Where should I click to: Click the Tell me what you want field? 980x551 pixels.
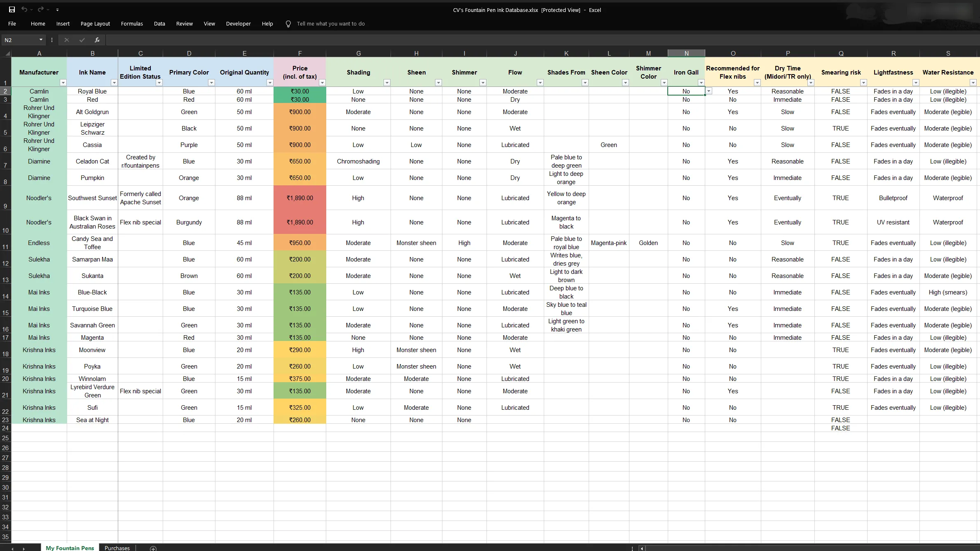point(331,23)
